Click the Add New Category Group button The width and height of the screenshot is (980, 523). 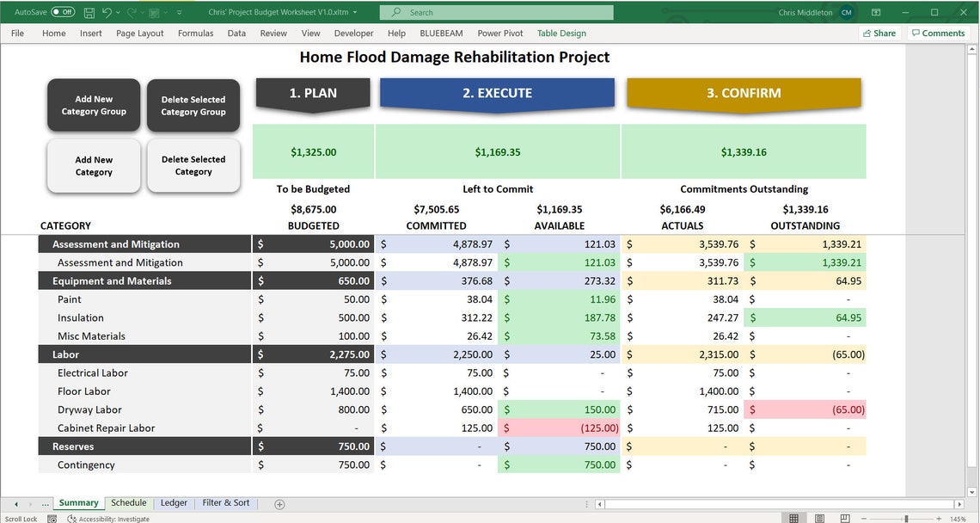94,105
